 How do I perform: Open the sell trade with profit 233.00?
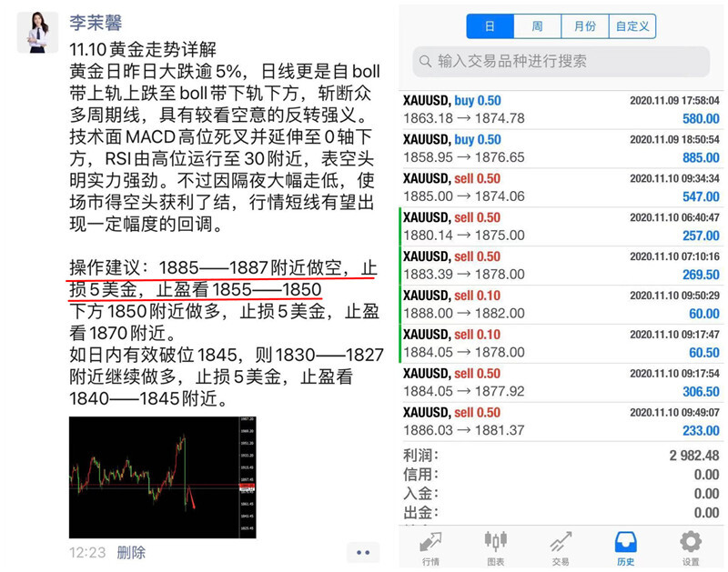pyautogui.click(x=561, y=421)
